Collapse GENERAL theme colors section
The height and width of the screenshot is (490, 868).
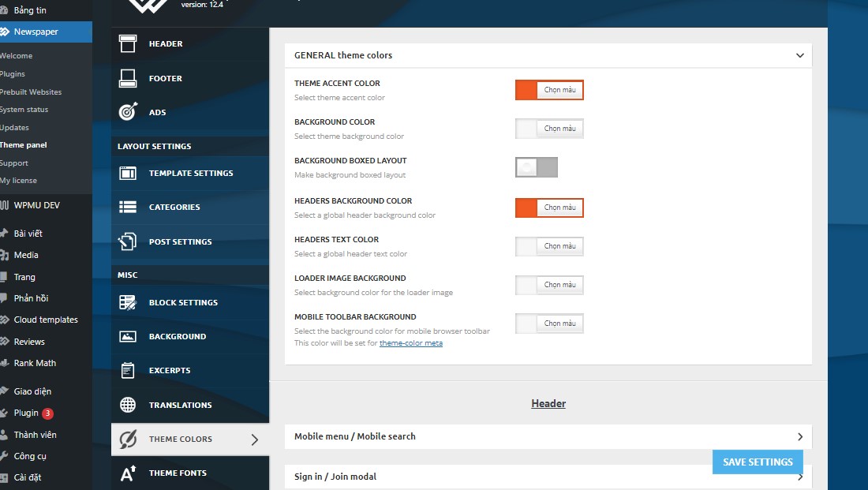click(x=800, y=55)
